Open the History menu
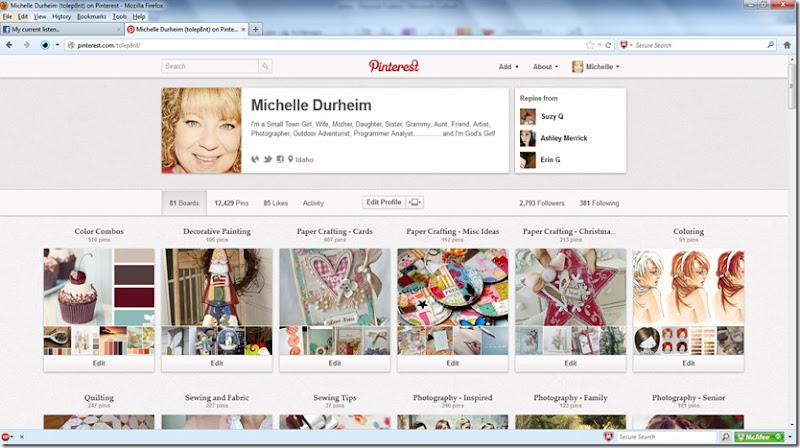800x448 pixels. [x=61, y=16]
